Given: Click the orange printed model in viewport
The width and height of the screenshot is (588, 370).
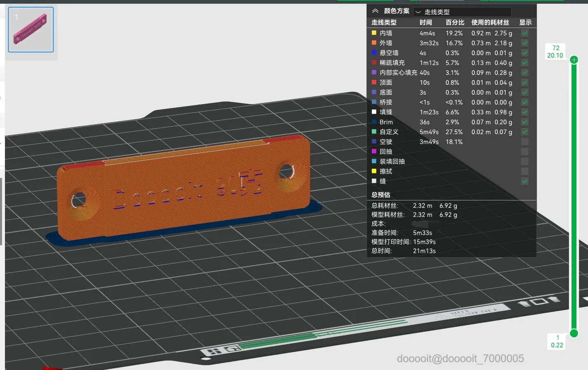Looking at the screenshot, I should [183, 187].
